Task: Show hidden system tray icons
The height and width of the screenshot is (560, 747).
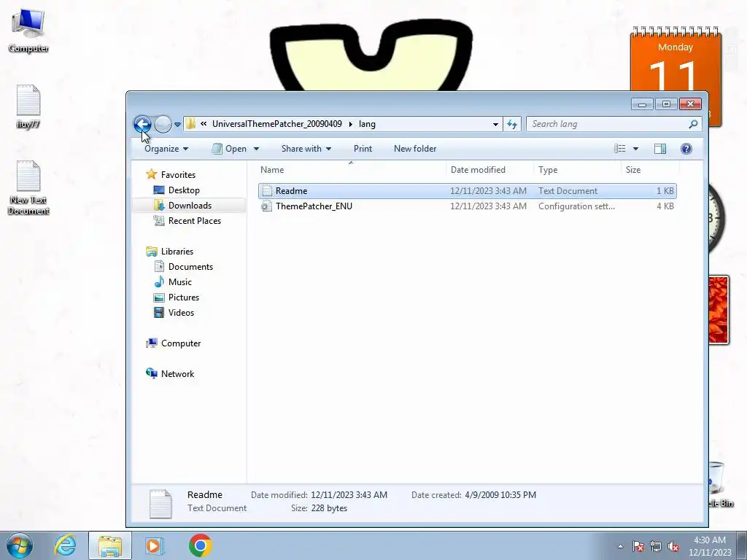Action: pos(620,546)
